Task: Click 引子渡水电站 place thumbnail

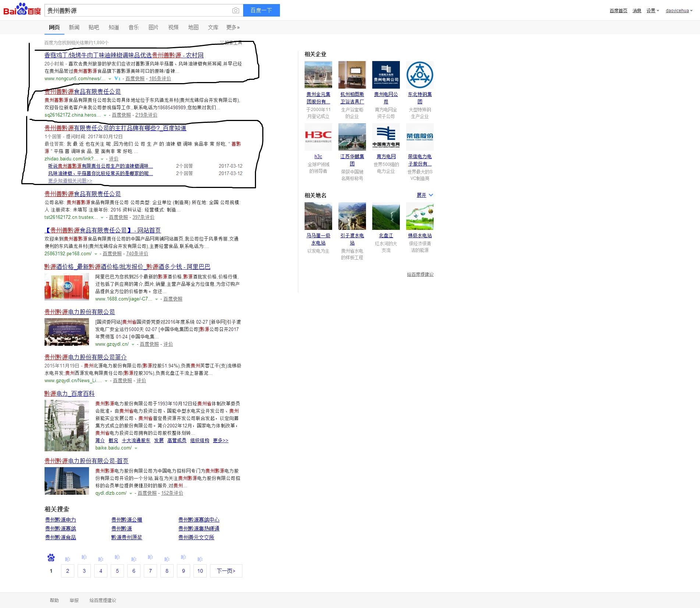Action: (352, 216)
